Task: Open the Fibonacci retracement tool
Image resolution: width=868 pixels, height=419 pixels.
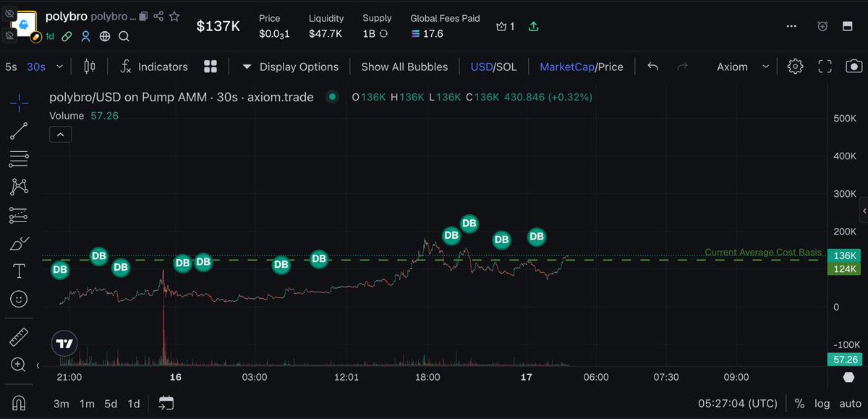Action: tap(20, 158)
